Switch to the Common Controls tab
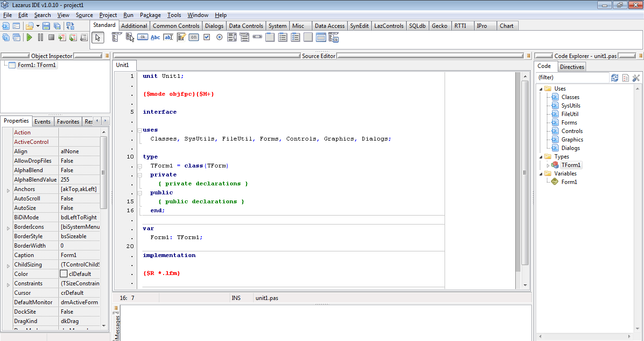Viewport: 644px width, 341px height. pyautogui.click(x=176, y=26)
